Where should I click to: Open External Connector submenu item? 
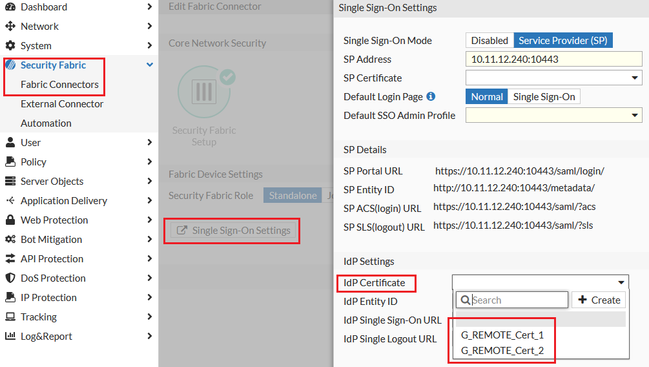[62, 104]
